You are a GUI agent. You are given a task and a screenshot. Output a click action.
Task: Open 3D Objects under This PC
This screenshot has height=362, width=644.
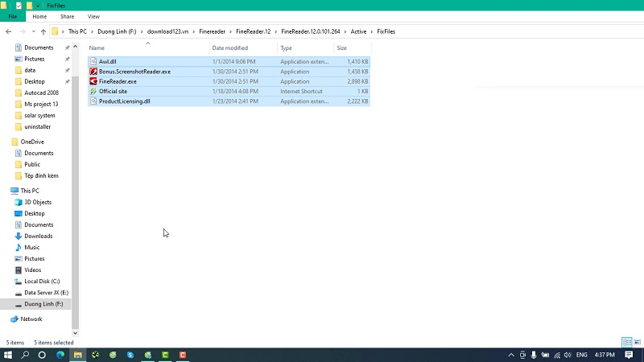38,202
